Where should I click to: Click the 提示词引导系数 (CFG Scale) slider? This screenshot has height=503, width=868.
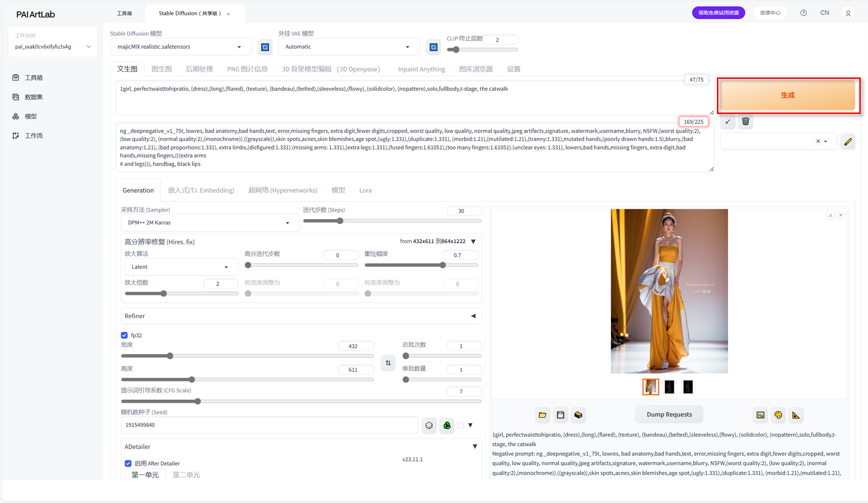301,401
